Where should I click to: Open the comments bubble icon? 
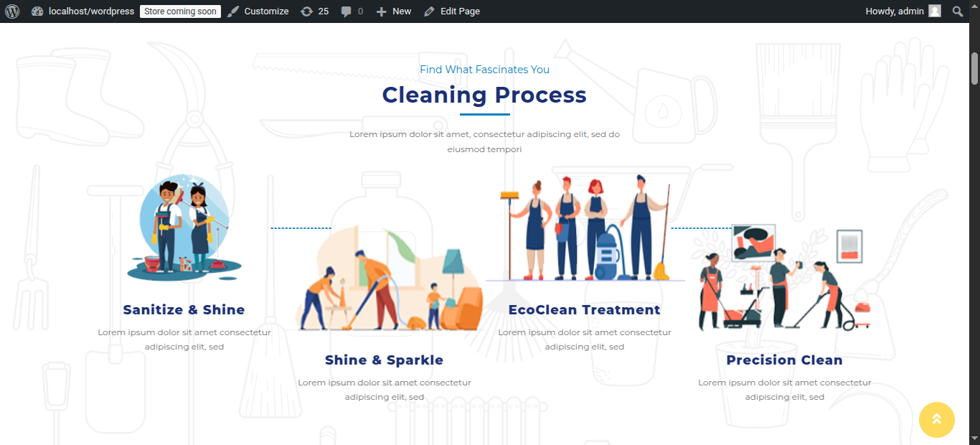click(352, 11)
